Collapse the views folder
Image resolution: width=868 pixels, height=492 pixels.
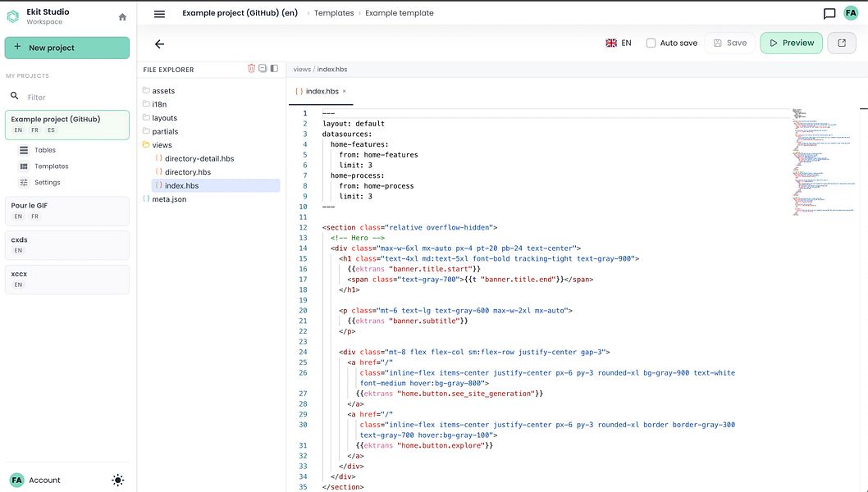pyautogui.click(x=162, y=145)
